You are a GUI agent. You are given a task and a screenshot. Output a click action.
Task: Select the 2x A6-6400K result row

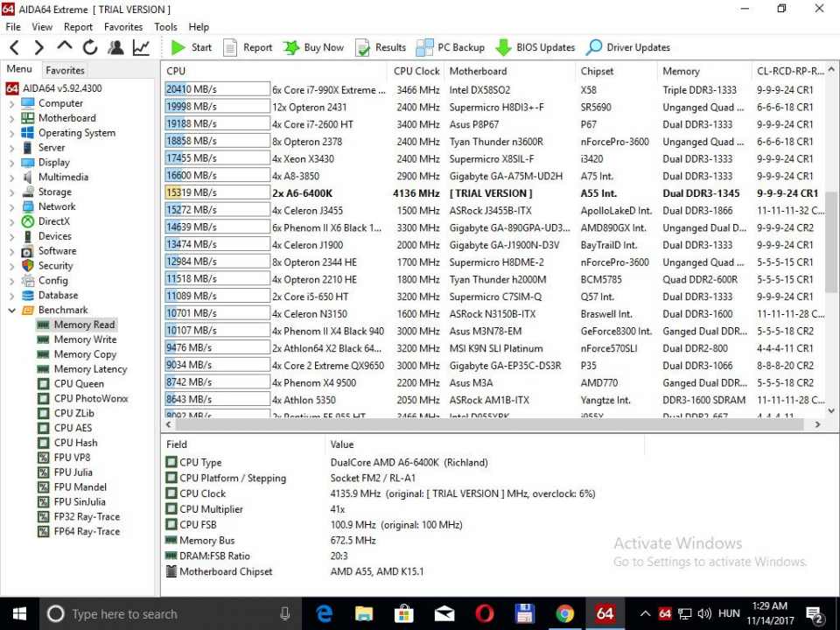(493, 193)
